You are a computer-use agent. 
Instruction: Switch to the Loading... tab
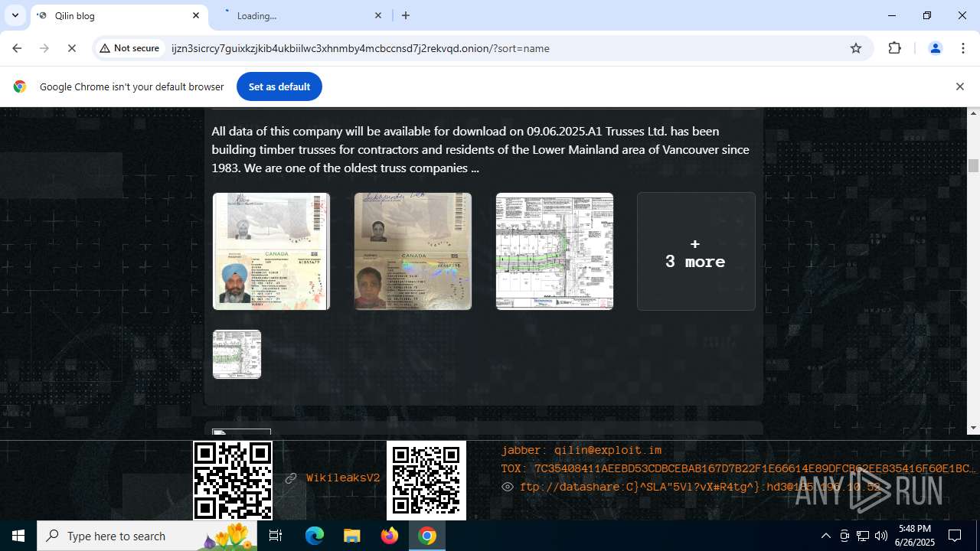[x=302, y=15]
